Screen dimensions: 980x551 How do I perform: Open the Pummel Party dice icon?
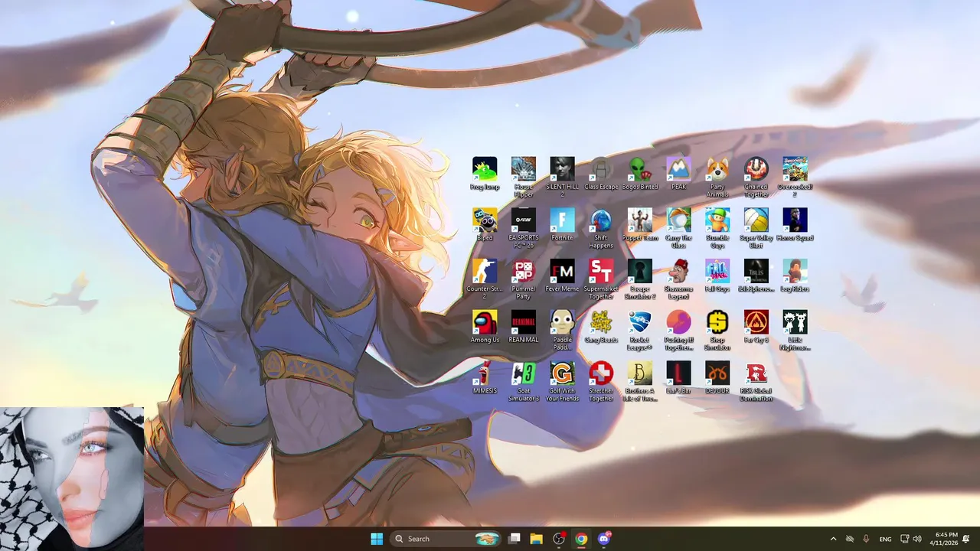click(x=524, y=280)
